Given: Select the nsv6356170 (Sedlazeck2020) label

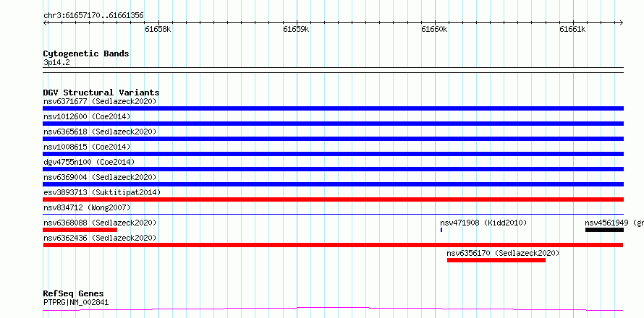Looking at the screenshot, I should pos(503,253).
